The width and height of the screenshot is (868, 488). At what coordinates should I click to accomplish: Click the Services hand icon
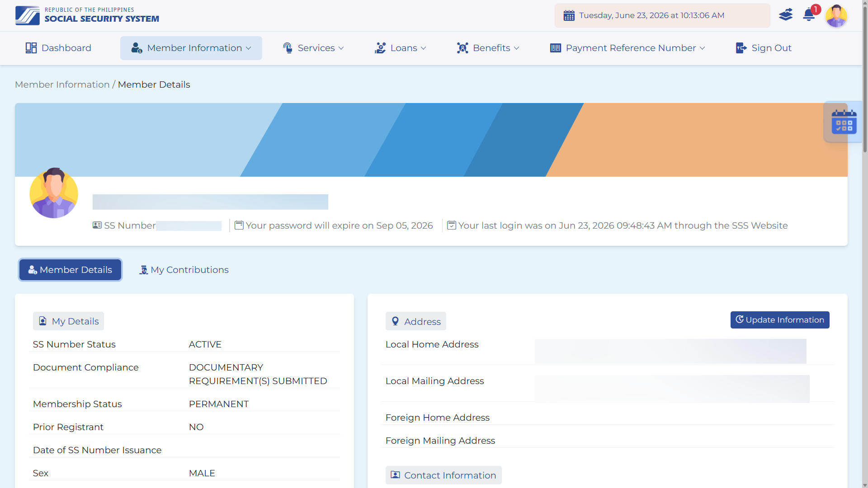pos(288,48)
